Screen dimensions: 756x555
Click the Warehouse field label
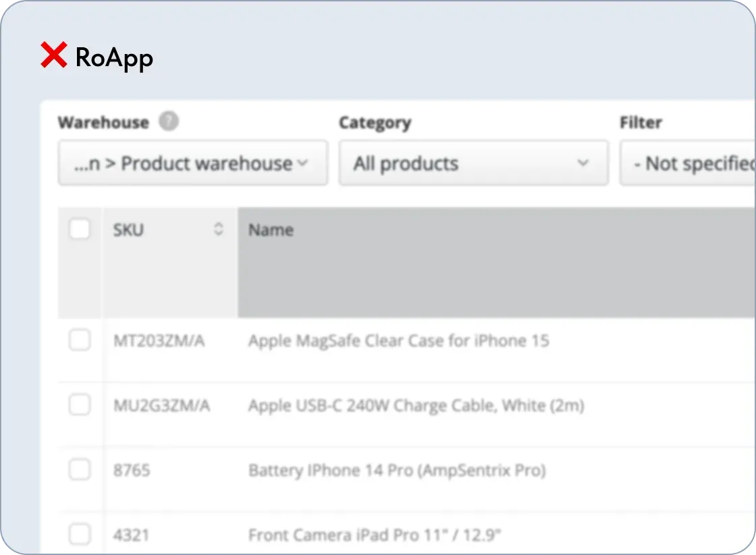(103, 122)
